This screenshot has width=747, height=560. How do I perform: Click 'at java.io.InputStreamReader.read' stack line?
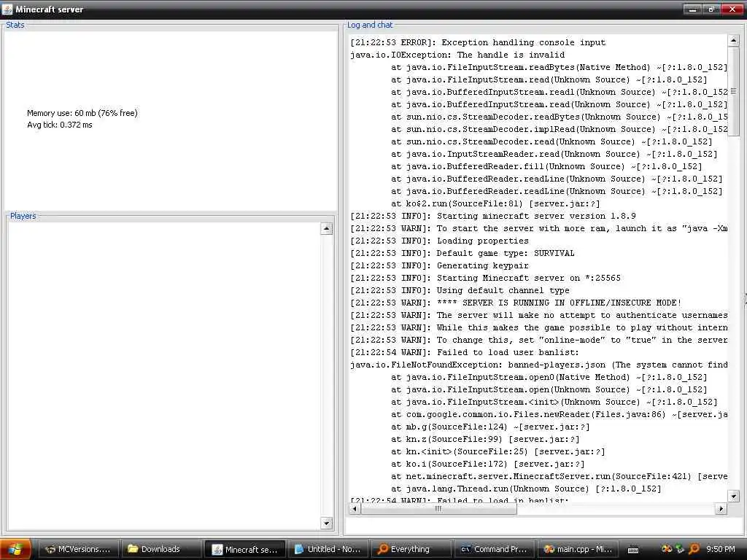[x=554, y=154]
